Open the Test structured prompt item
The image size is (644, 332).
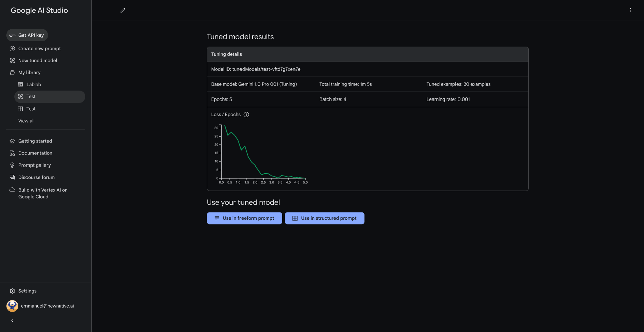click(x=31, y=109)
